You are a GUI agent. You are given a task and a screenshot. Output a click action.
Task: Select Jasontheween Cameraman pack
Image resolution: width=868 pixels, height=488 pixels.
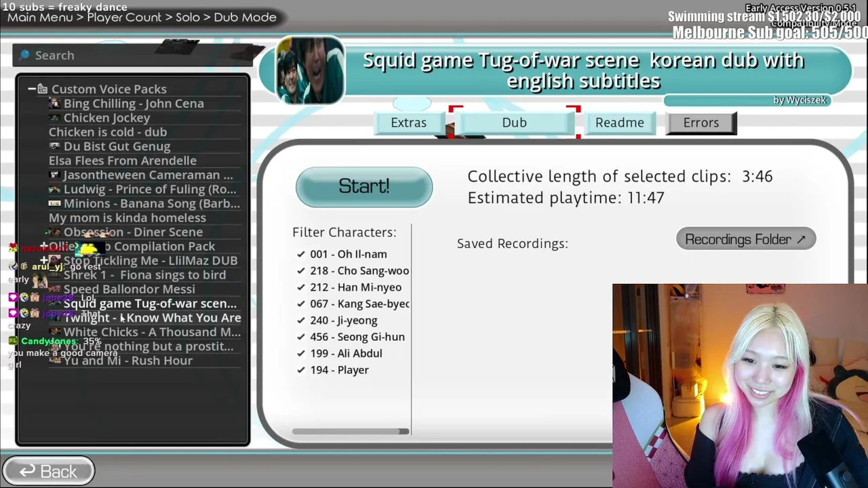(x=148, y=175)
